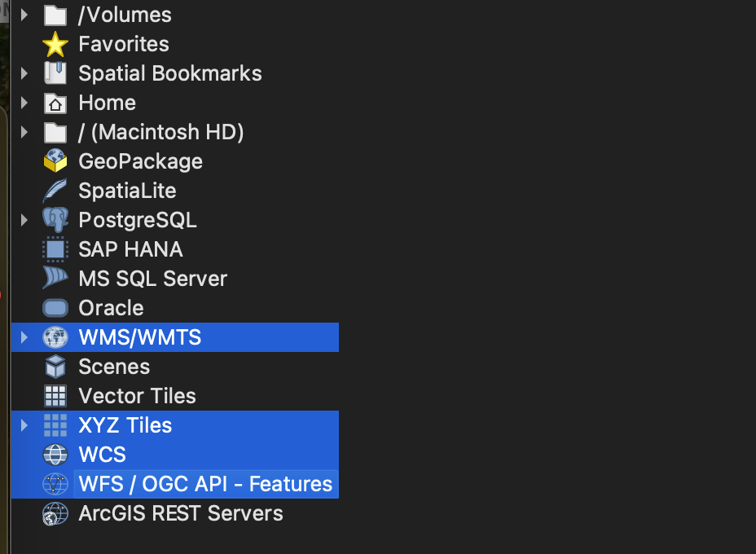Click the Vector Tiles grid icon

click(55, 396)
